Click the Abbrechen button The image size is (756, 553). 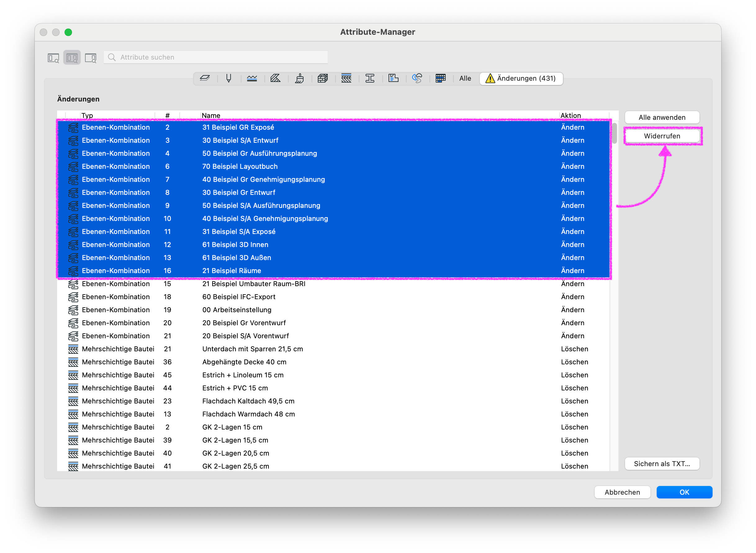(623, 492)
